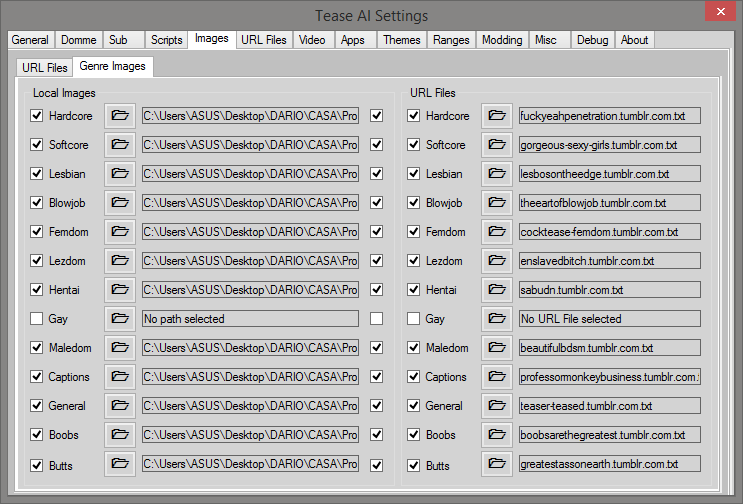Open file browser for URL Files Lezdom
Image resolution: width=743 pixels, height=504 pixels.
[497, 261]
